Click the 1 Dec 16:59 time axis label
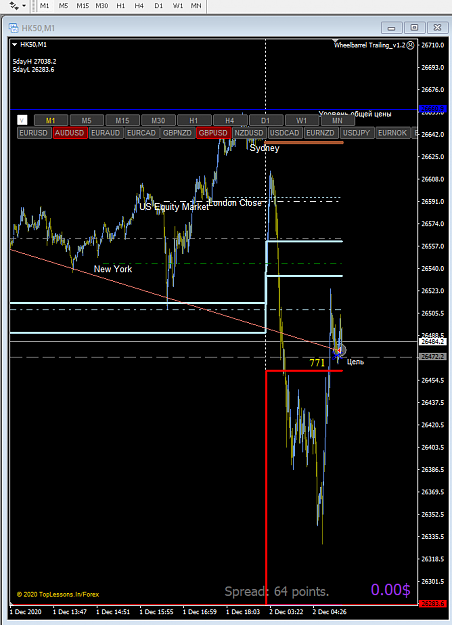 point(199,612)
